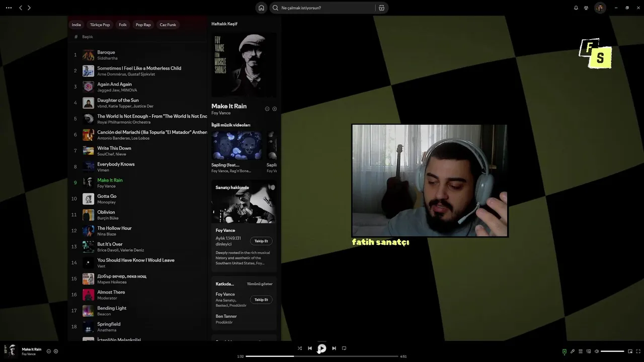Select the Türkçe Pop genre chip
The image size is (644, 362).
pyautogui.click(x=100, y=25)
